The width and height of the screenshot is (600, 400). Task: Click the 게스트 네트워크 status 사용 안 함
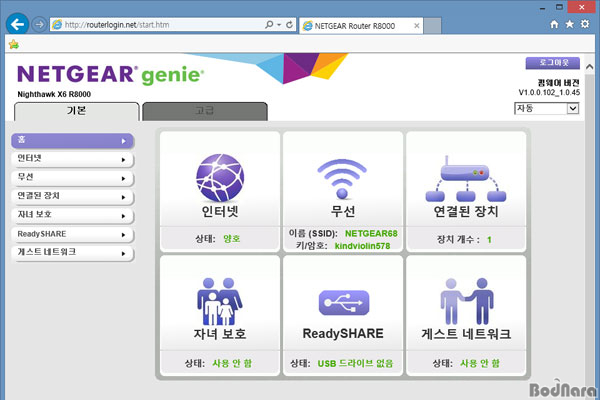click(x=480, y=363)
